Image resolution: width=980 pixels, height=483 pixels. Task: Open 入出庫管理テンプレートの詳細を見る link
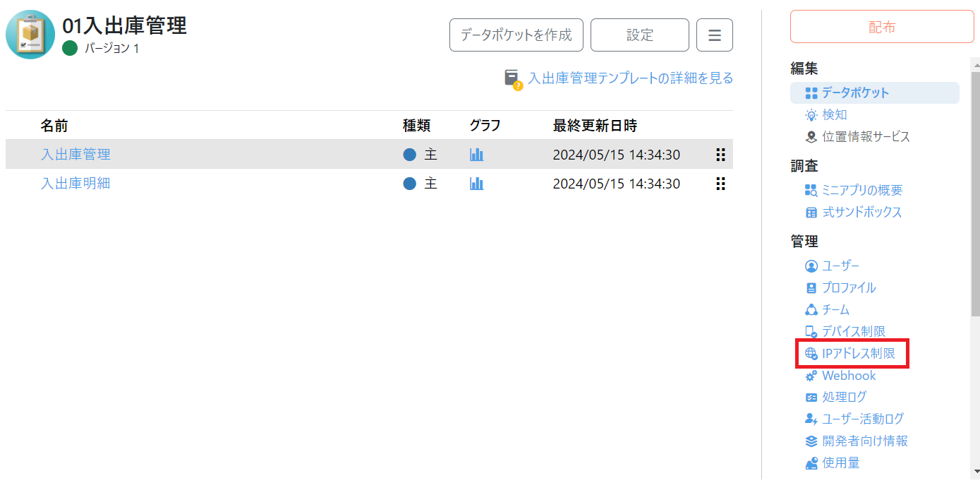pos(631,78)
